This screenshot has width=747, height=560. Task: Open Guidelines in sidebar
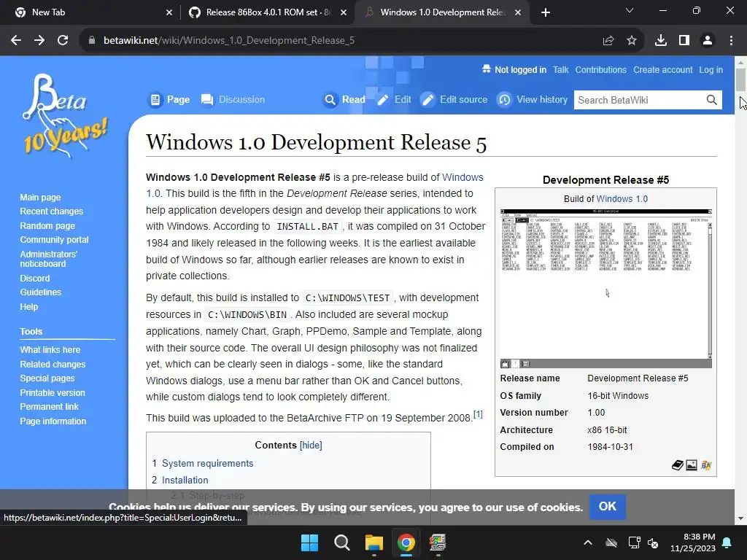point(41,292)
